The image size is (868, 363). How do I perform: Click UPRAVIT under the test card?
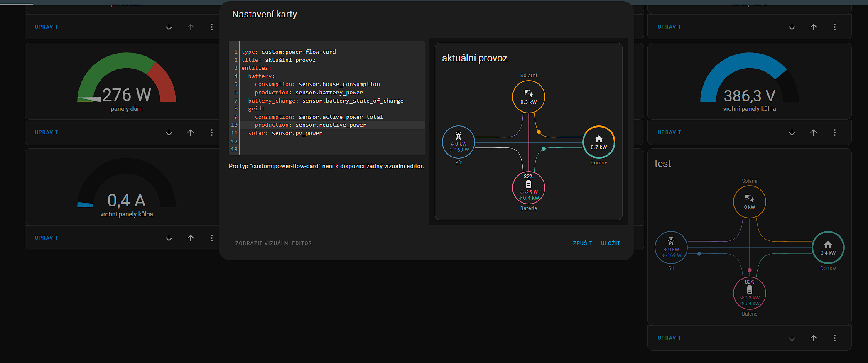tap(669, 338)
